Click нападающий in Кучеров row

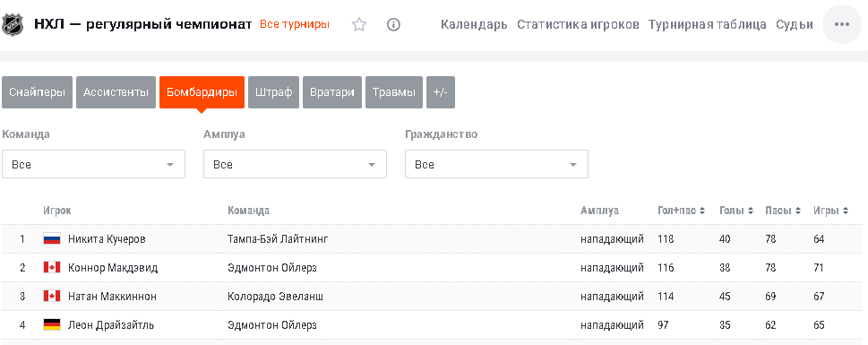(x=612, y=239)
